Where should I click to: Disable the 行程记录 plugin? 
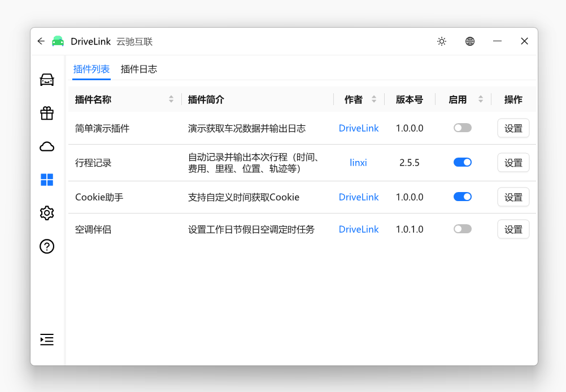click(x=462, y=162)
